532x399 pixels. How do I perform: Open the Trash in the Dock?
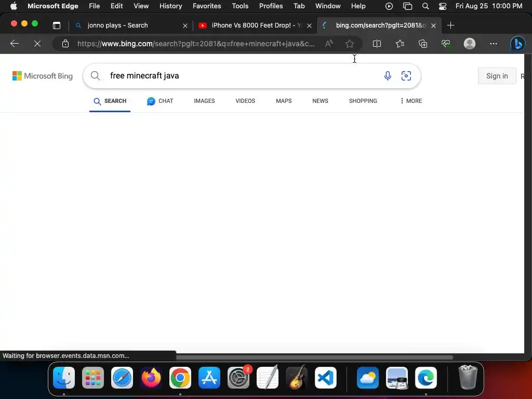[x=468, y=378]
